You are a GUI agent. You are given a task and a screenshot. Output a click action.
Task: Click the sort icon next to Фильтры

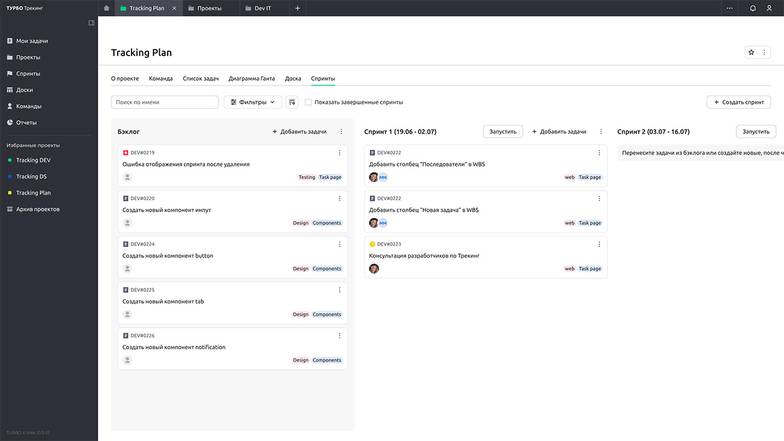click(292, 102)
